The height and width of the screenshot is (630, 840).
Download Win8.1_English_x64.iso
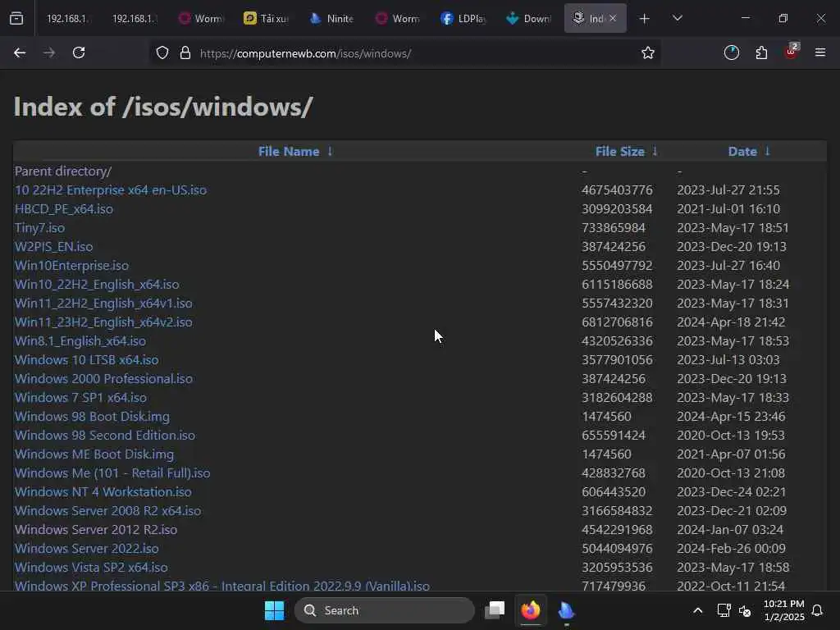coord(80,340)
